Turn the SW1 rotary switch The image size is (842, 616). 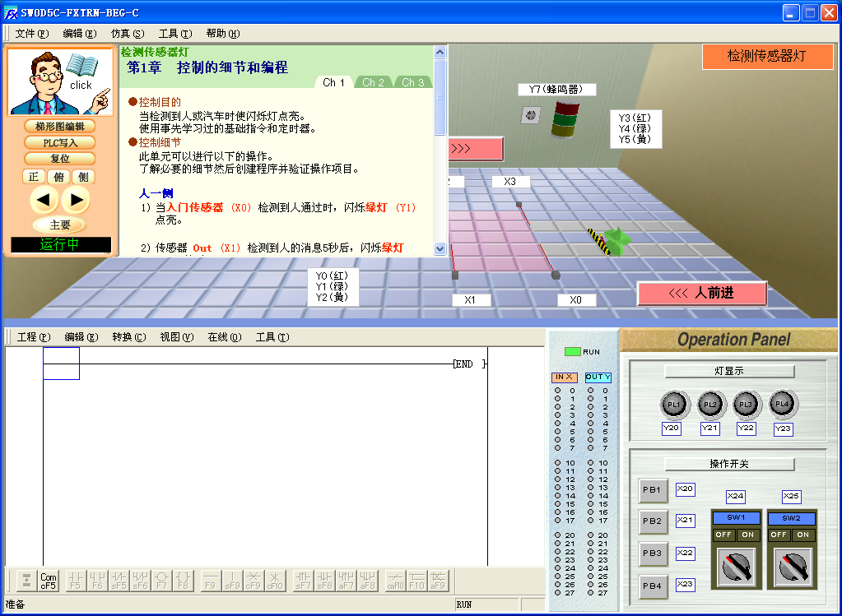click(736, 567)
